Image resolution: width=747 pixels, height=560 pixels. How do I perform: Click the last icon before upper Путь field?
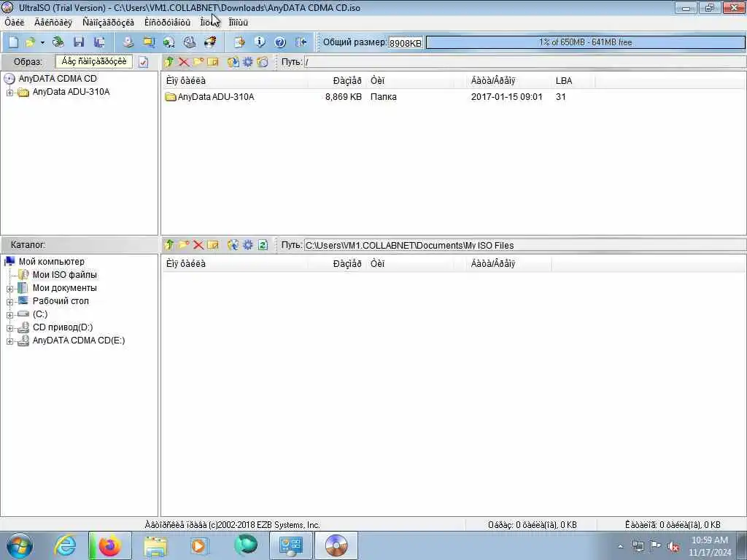click(263, 62)
